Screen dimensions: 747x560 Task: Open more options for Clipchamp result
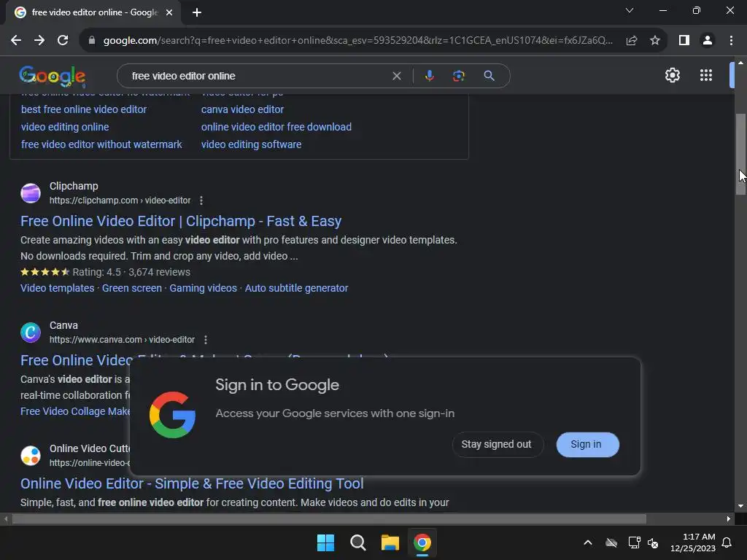[x=201, y=201]
